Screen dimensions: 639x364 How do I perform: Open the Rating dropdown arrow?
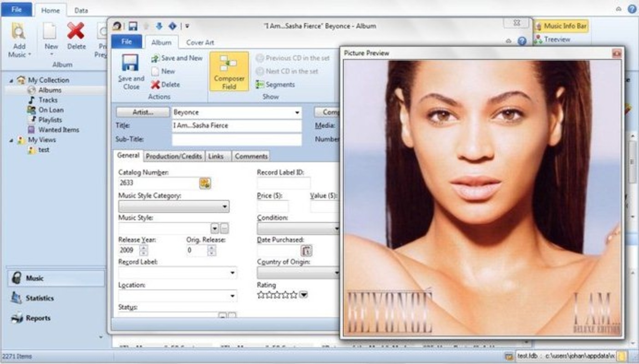(303, 295)
